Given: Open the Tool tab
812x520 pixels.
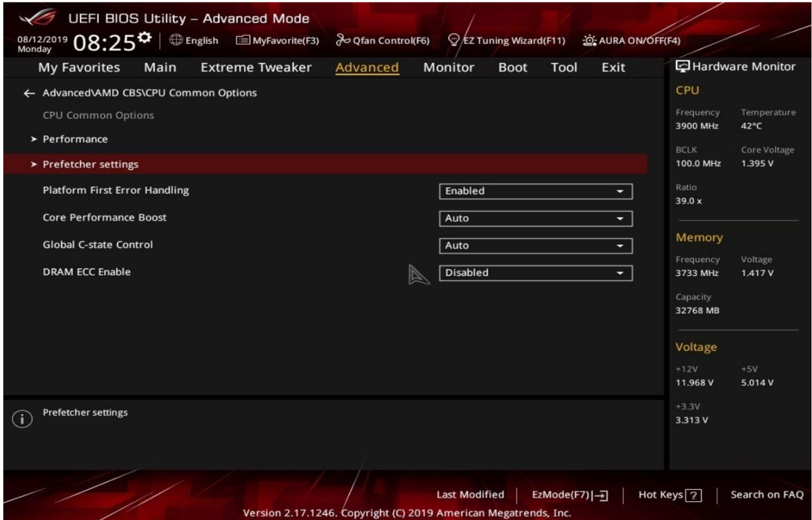Looking at the screenshot, I should click(564, 67).
